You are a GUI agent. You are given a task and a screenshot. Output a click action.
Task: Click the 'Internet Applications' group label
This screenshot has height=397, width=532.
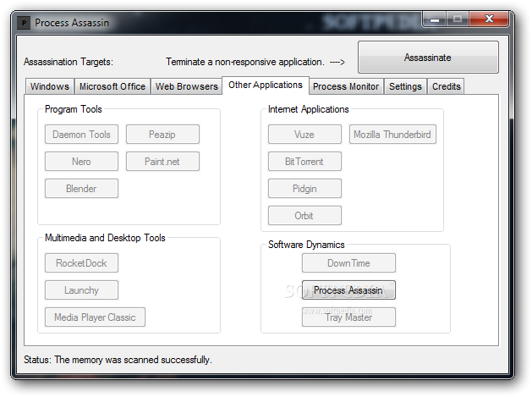(x=308, y=109)
